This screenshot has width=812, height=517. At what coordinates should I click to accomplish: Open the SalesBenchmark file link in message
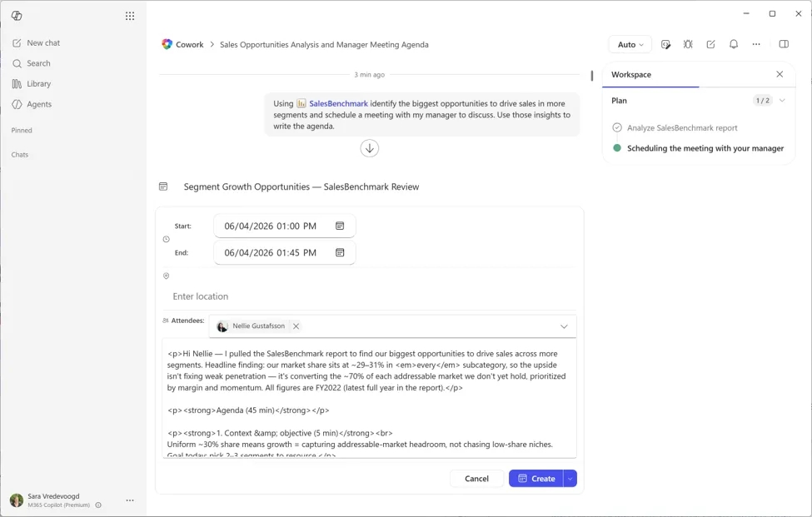point(339,103)
